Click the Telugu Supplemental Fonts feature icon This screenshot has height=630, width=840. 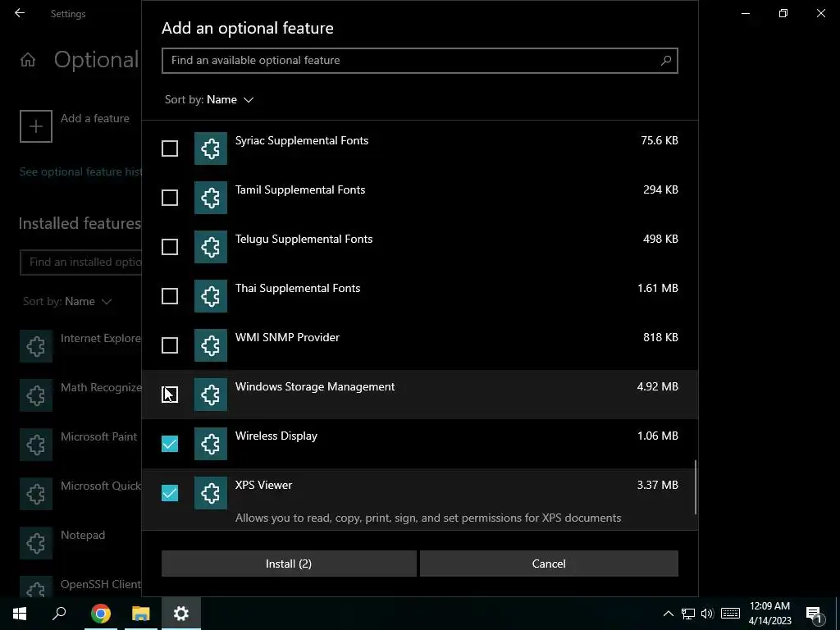pos(211,247)
